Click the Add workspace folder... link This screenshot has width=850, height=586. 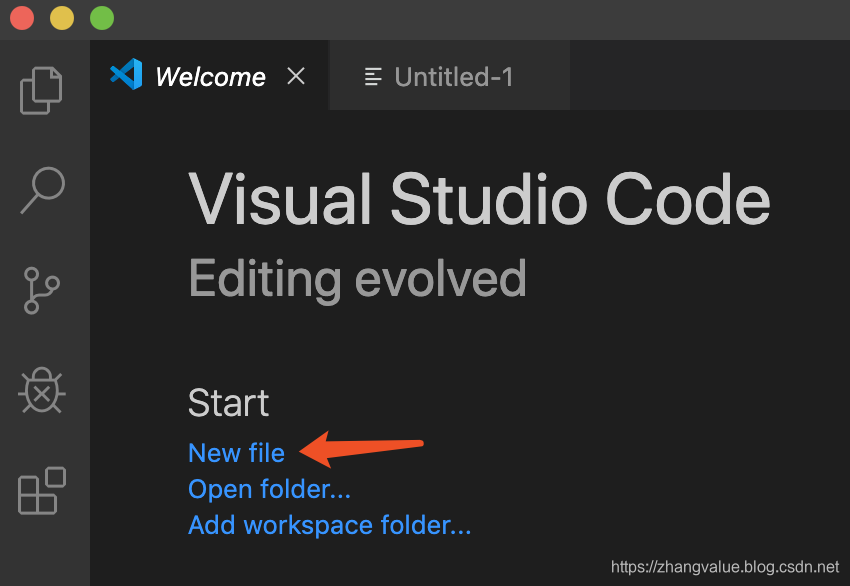(330, 525)
